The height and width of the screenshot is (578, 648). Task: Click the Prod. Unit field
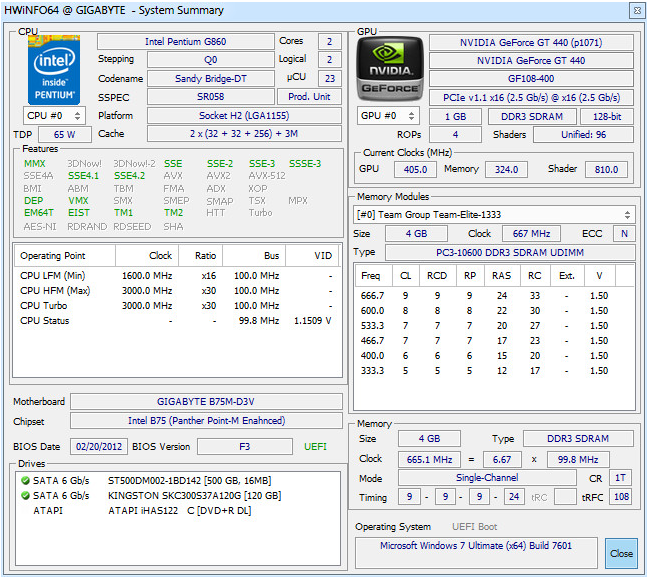click(309, 97)
